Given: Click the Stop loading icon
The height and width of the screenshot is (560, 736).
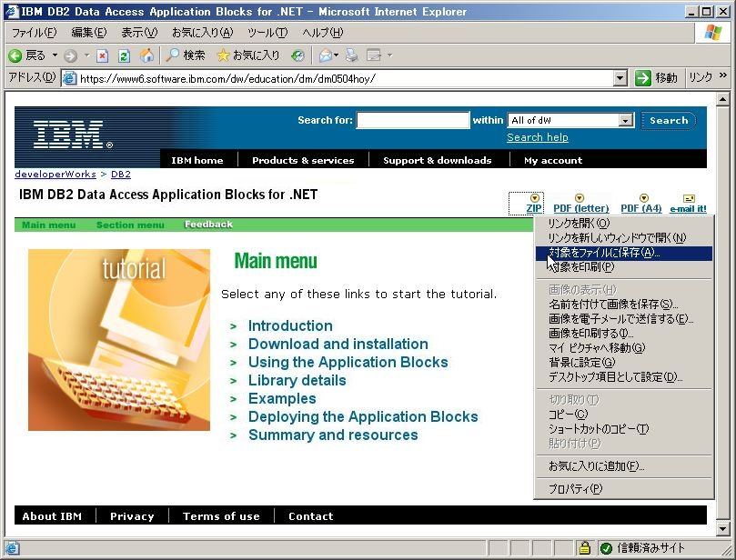Looking at the screenshot, I should point(102,55).
